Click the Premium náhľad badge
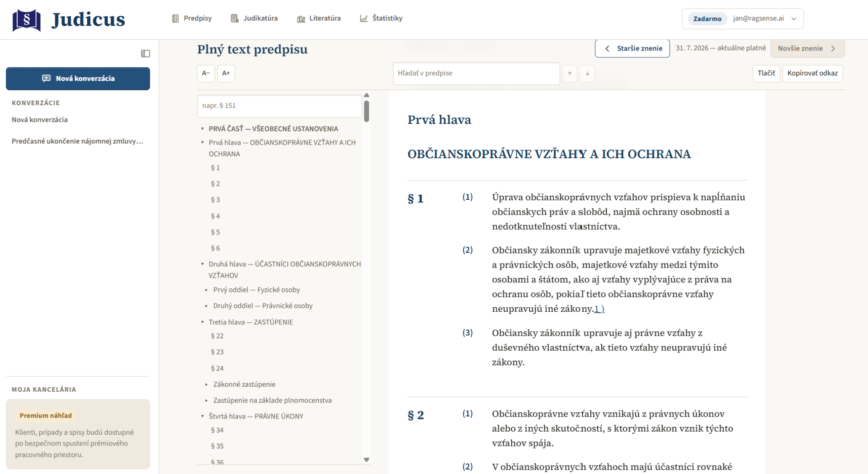The width and height of the screenshot is (868, 474). point(46,416)
